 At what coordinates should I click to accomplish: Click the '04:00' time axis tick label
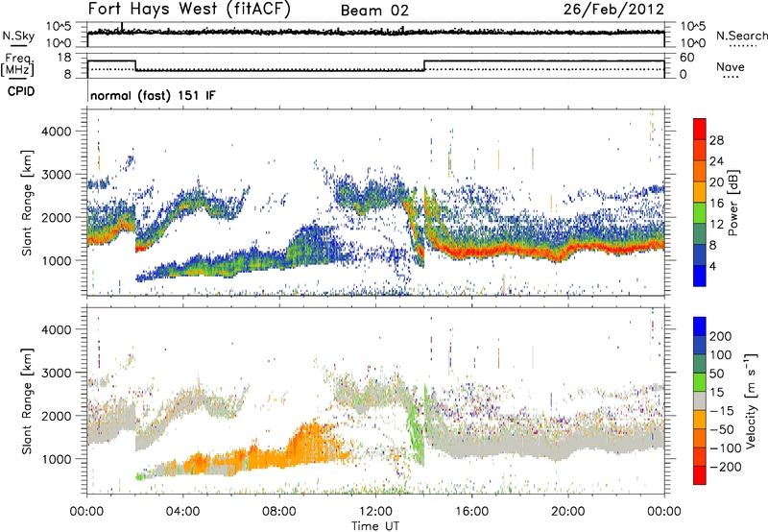pos(183,512)
